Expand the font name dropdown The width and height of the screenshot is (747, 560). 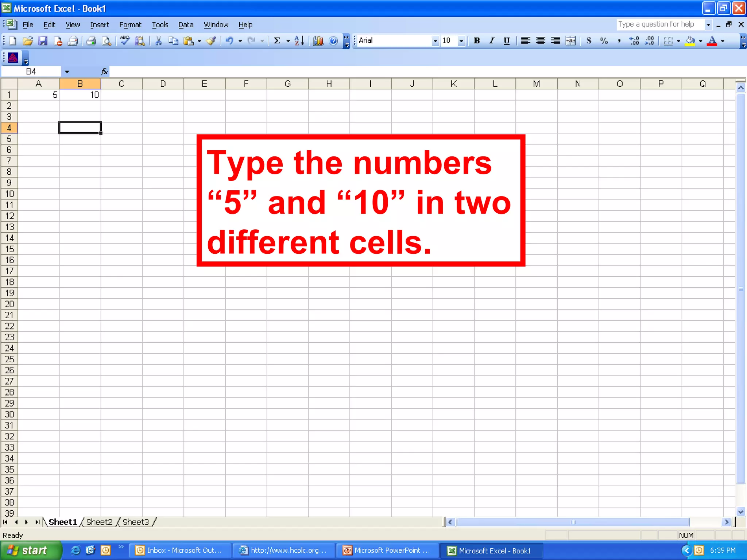click(435, 41)
